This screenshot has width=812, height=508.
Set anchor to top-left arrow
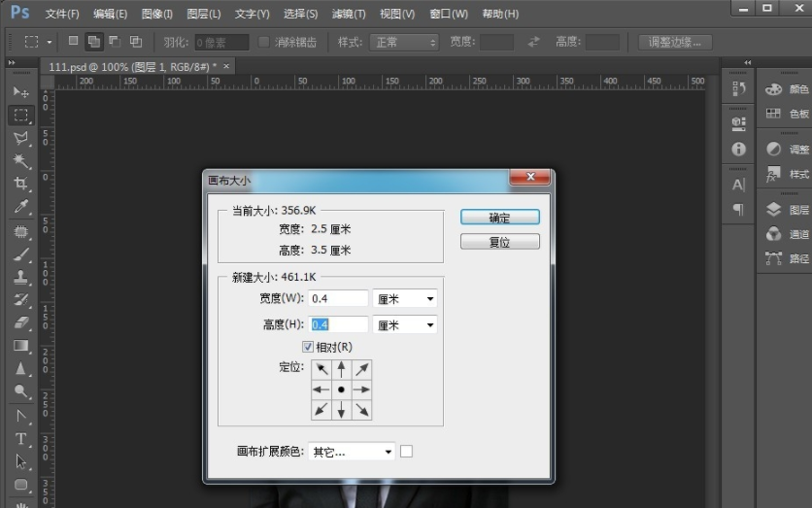[x=321, y=369]
